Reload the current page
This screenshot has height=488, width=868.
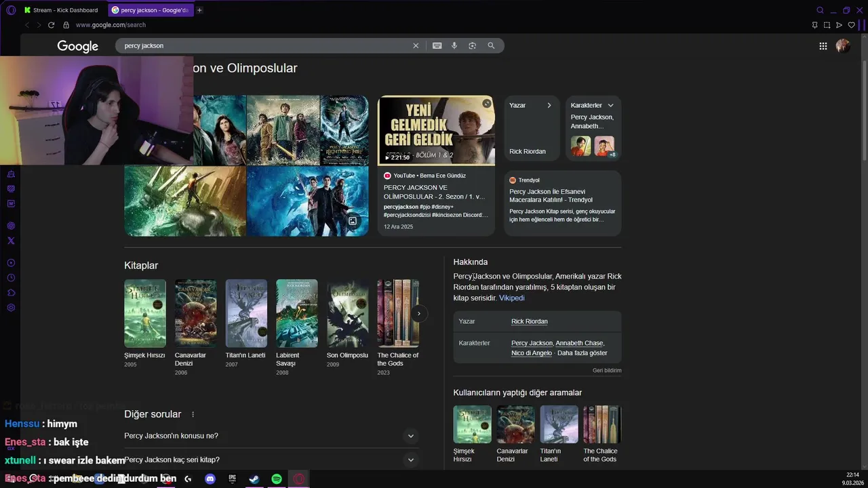(x=51, y=25)
